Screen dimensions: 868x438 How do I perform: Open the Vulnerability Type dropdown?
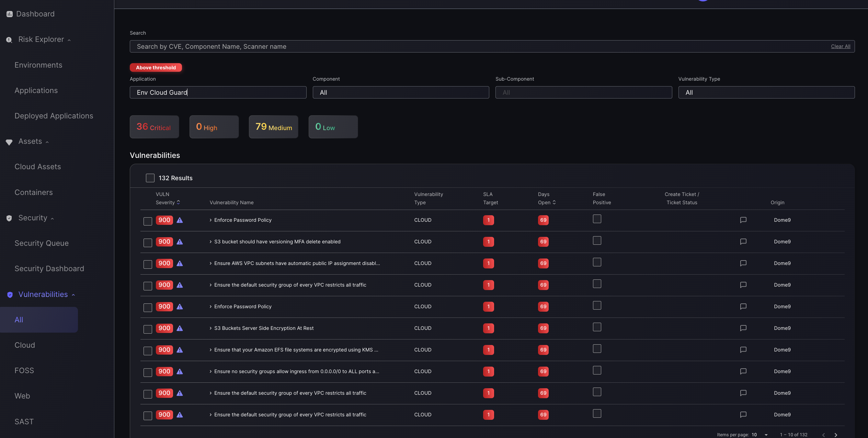click(x=766, y=92)
